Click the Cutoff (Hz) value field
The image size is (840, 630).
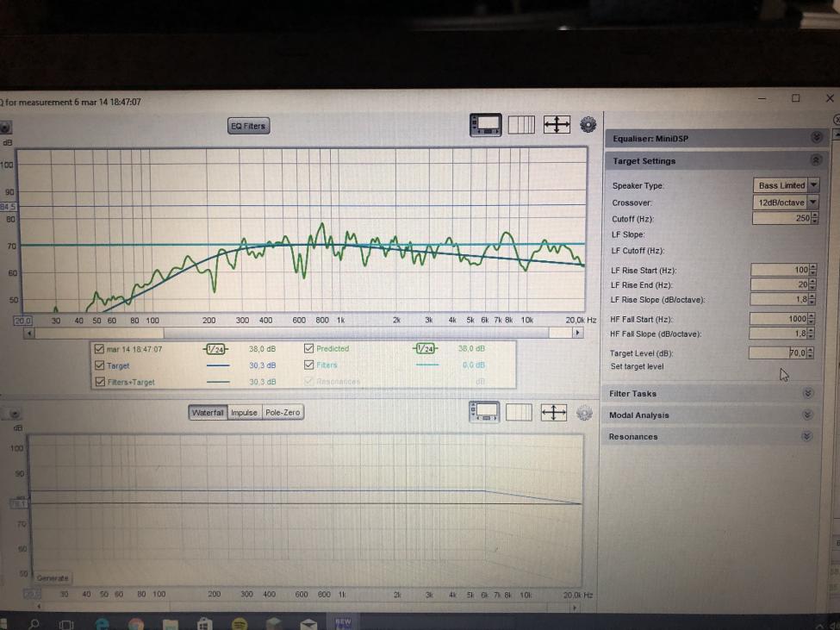click(781, 218)
